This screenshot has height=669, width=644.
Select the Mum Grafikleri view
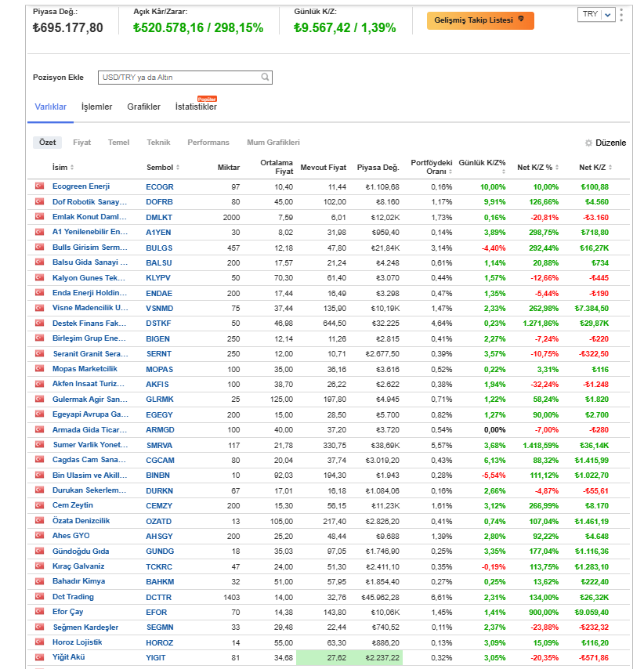(273, 143)
